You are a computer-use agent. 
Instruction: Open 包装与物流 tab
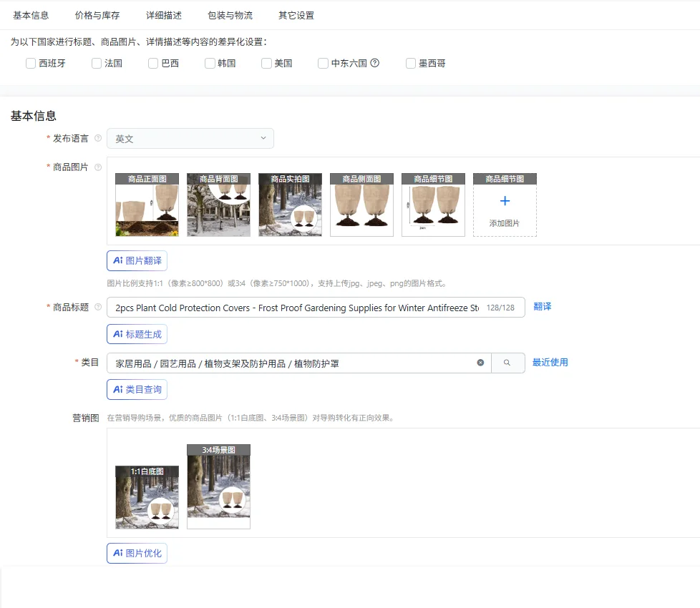click(x=230, y=15)
